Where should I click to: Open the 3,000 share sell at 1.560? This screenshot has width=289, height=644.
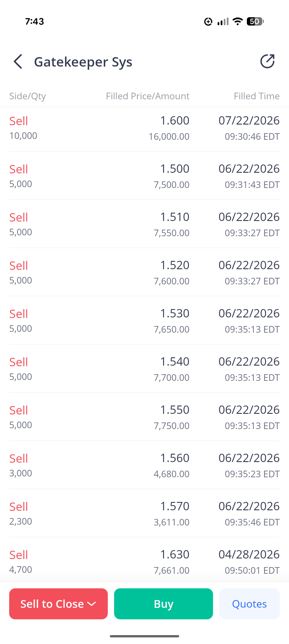pyautogui.click(x=144, y=465)
